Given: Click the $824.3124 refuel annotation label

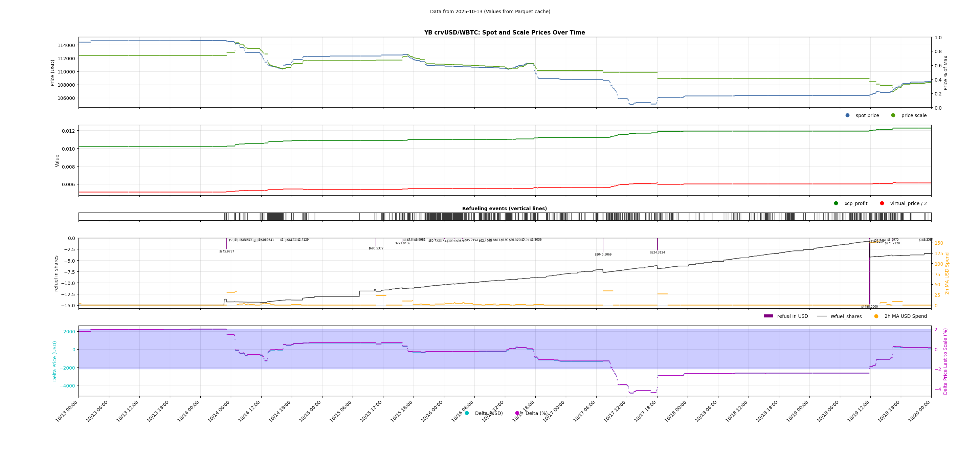Looking at the screenshot, I should pos(658,252).
